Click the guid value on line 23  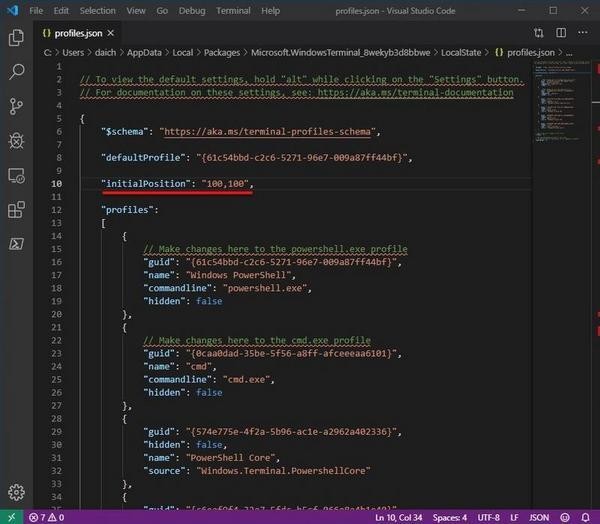coord(292,353)
